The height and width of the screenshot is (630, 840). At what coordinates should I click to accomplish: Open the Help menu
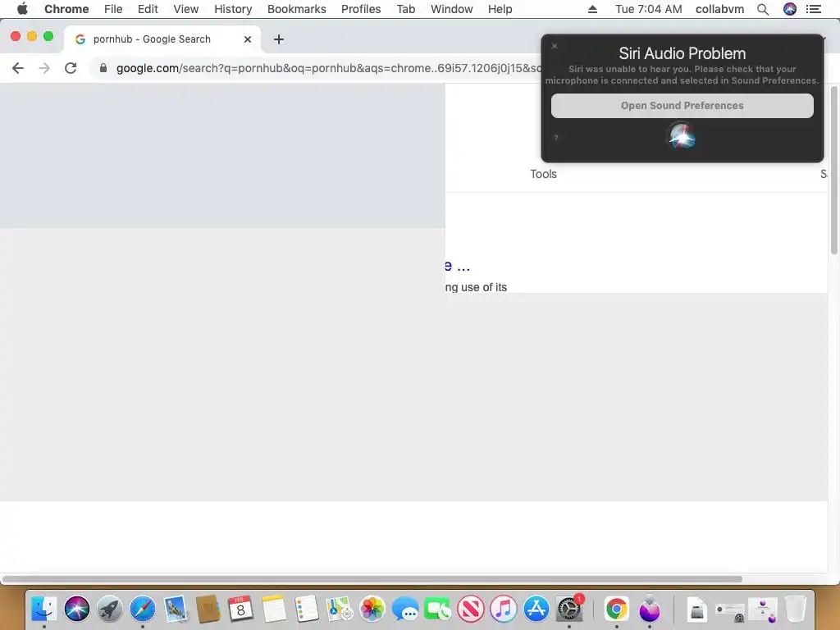tap(500, 9)
